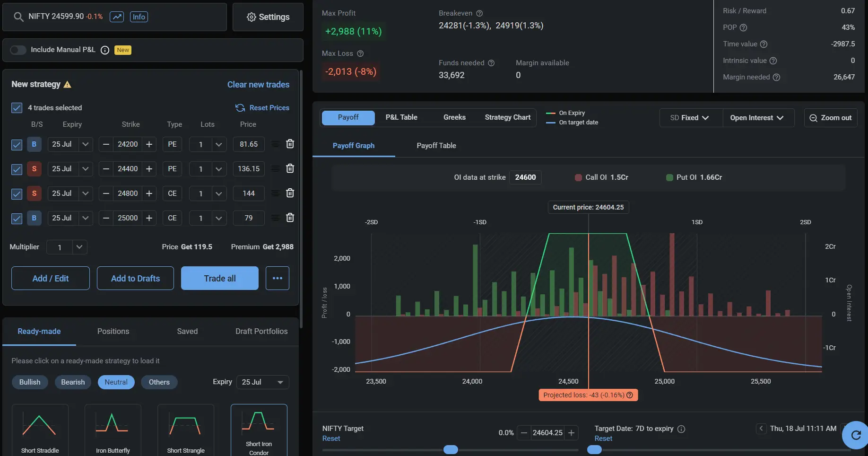
Task: Open the ready-made Expiry 25 Jul dropdown
Action: (x=262, y=382)
